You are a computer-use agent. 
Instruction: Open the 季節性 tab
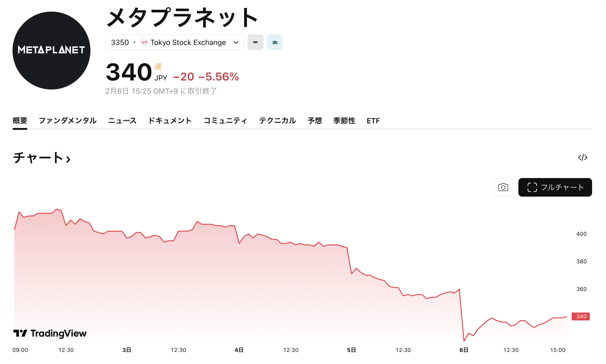[x=344, y=121]
